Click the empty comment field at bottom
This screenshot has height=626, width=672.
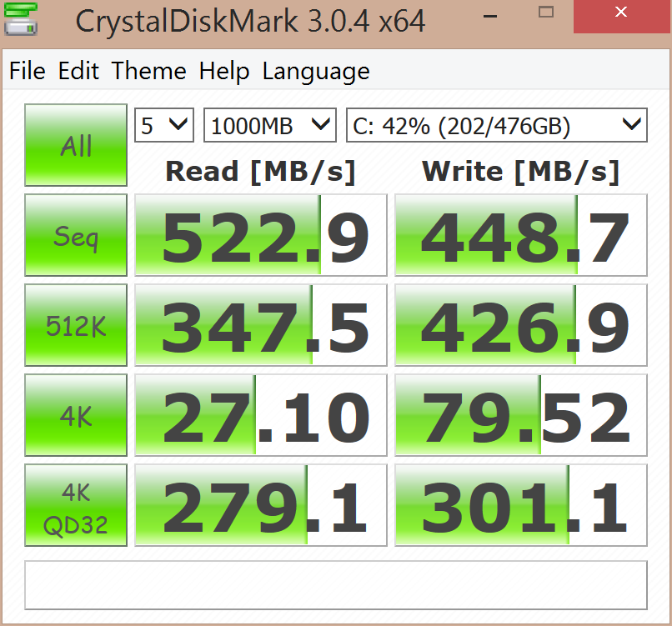click(335, 585)
